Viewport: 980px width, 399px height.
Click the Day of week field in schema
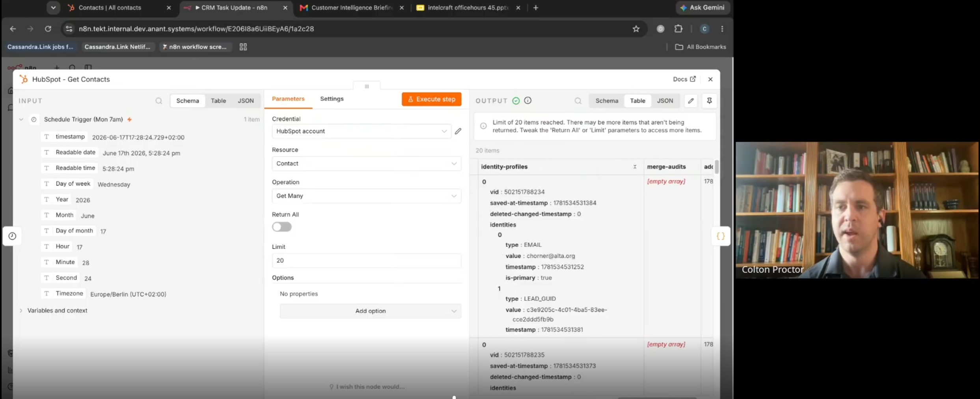click(x=67, y=184)
